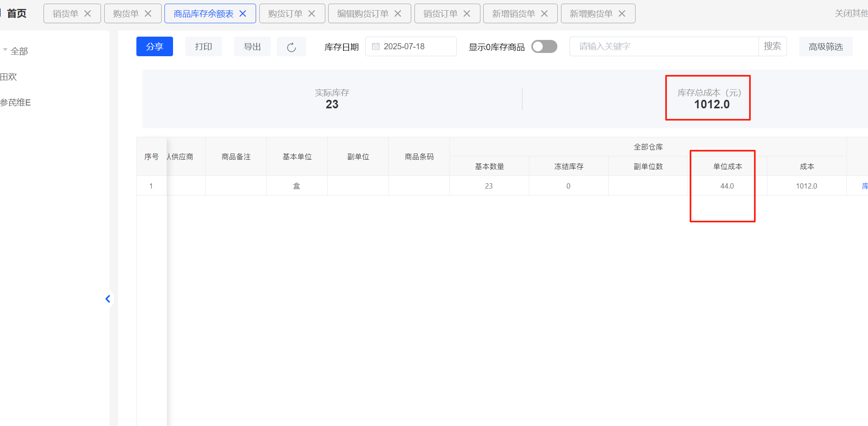Image resolution: width=868 pixels, height=426 pixels.
Task: Close the 销货订单 tab
Action: click(x=467, y=13)
